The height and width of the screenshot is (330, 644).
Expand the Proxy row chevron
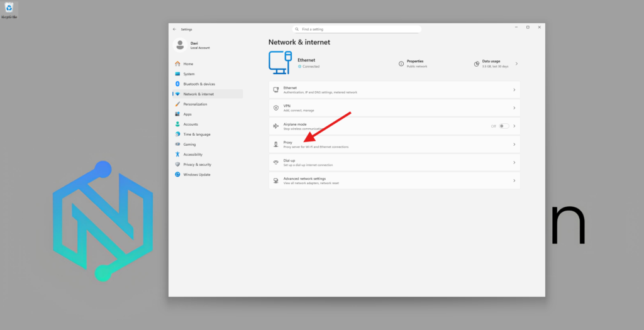tap(514, 145)
